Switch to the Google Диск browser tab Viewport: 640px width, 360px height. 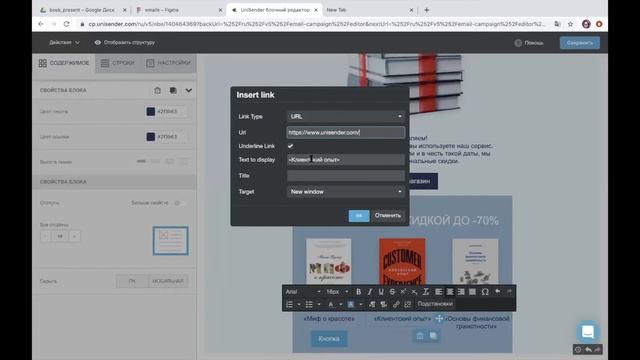pyautogui.click(x=82, y=10)
